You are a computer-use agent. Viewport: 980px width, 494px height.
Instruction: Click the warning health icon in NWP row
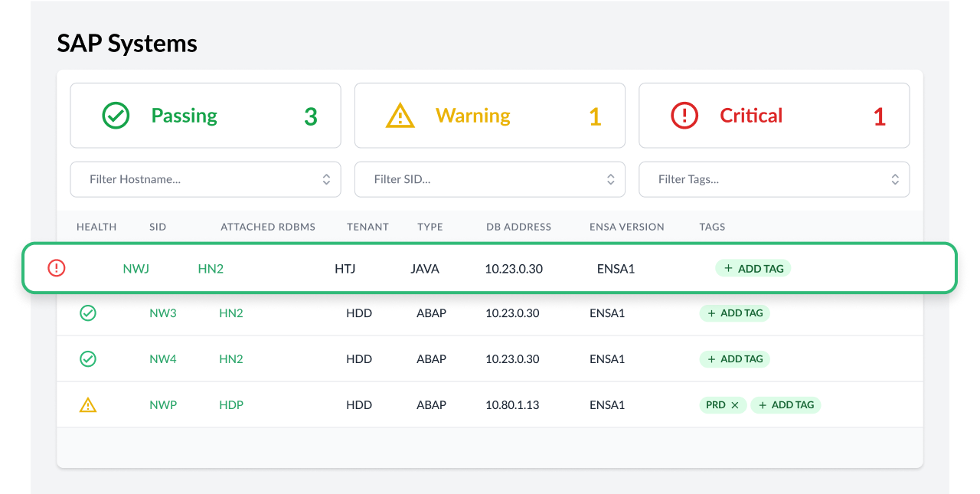(88, 404)
